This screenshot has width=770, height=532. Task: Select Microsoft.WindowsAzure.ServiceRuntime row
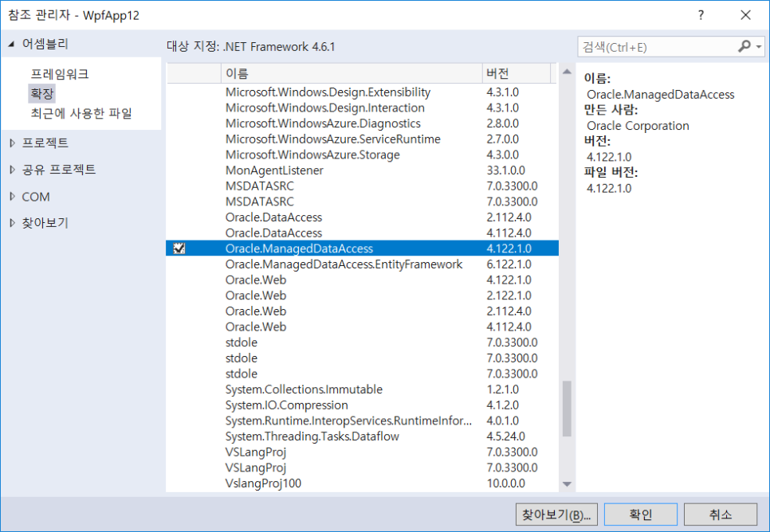(x=362, y=139)
